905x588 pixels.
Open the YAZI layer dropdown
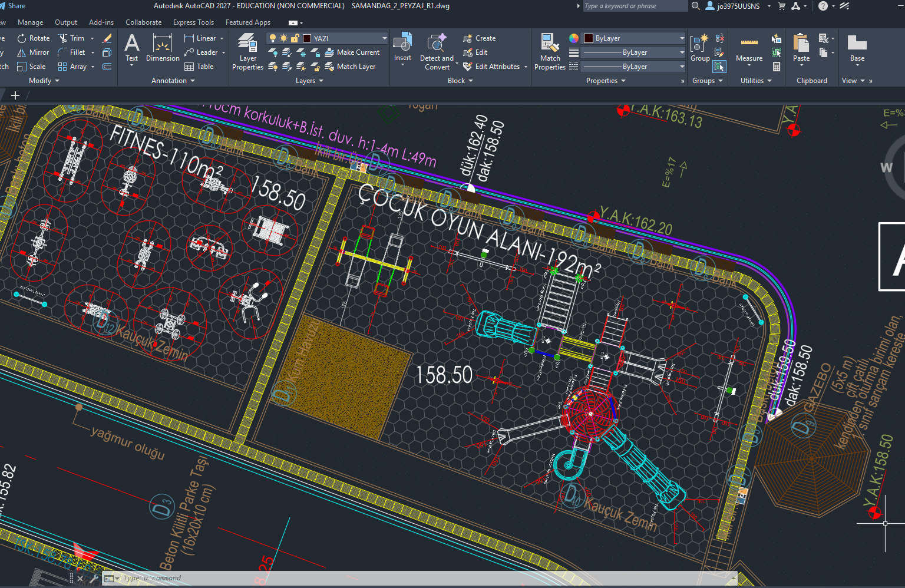(328, 38)
